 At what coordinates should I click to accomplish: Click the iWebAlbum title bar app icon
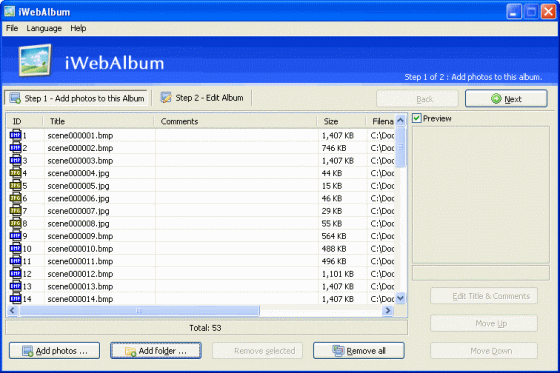point(9,11)
